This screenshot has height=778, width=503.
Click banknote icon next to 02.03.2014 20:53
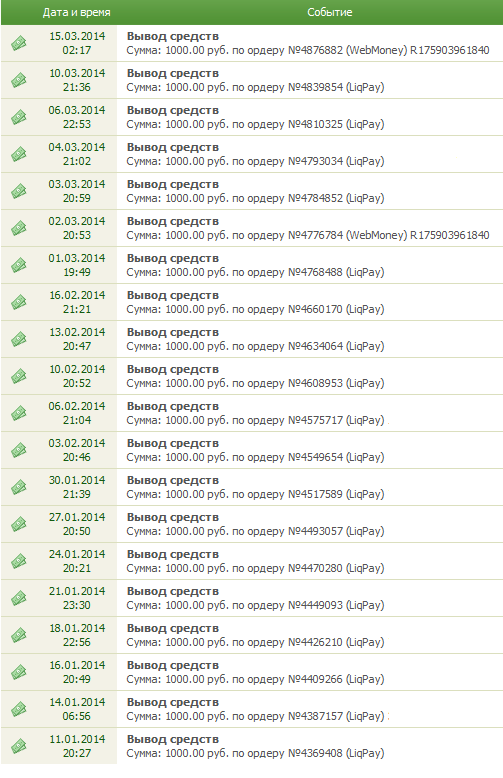coord(19,228)
